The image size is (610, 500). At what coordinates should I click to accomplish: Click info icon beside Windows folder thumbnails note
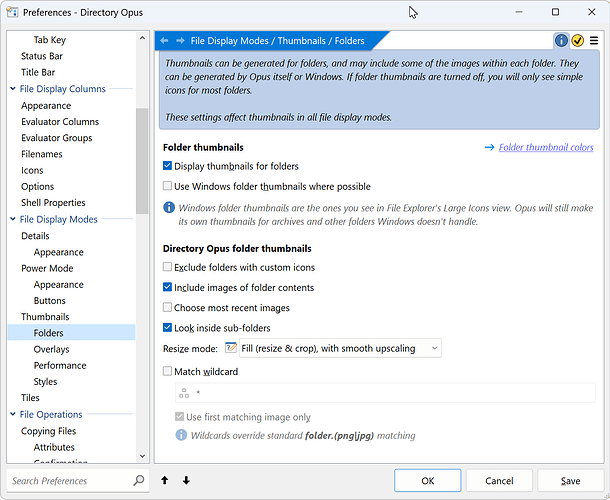[169, 207]
